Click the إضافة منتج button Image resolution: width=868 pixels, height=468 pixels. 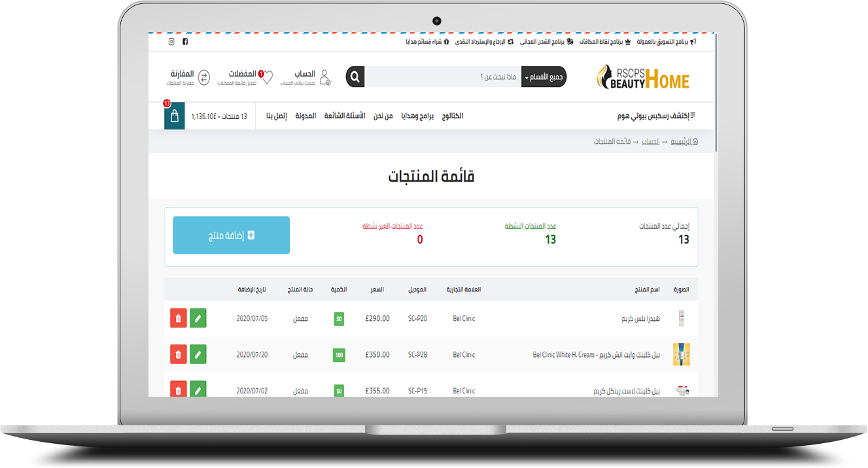(x=231, y=235)
